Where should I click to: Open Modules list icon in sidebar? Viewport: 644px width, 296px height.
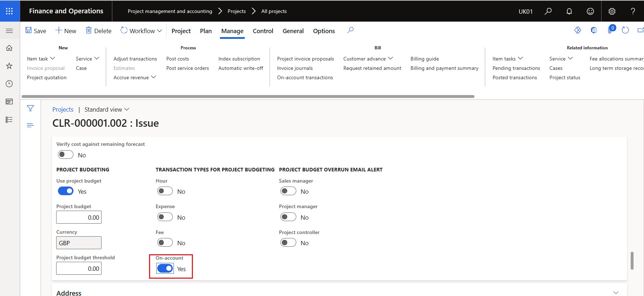[10, 120]
